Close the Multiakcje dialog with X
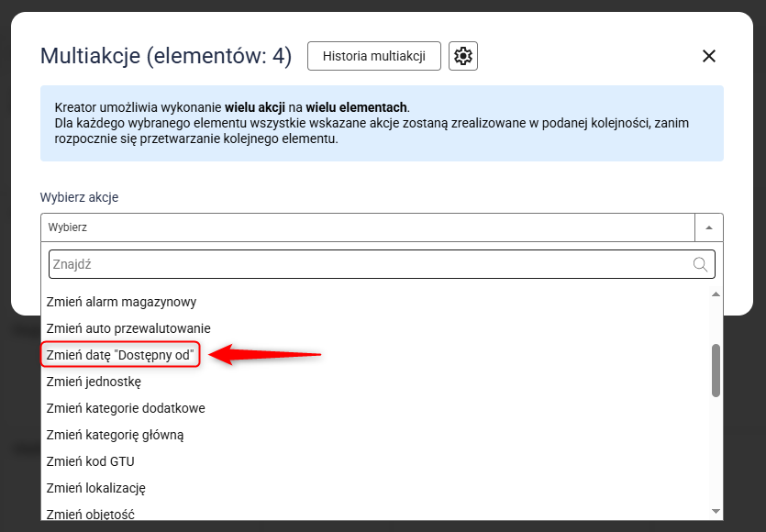 click(x=708, y=56)
